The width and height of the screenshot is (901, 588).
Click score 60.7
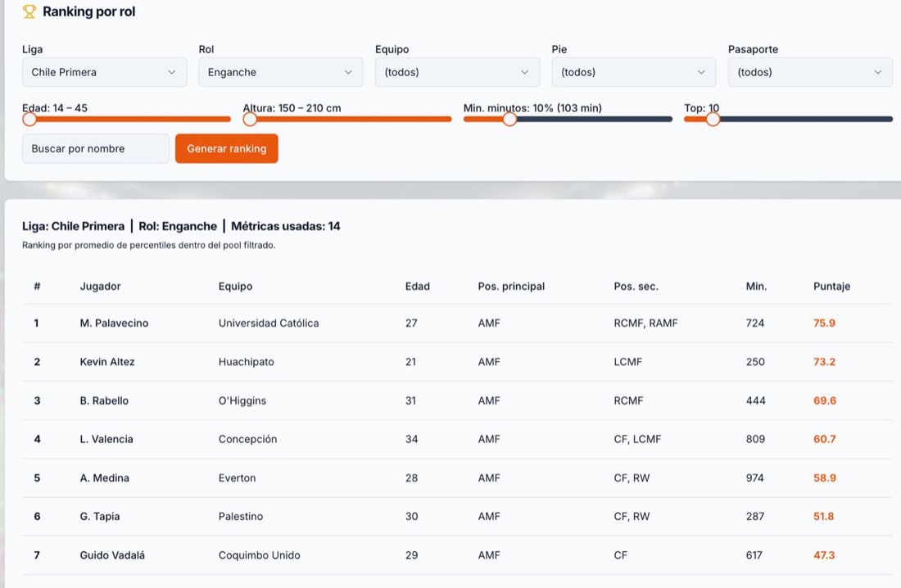(825, 439)
